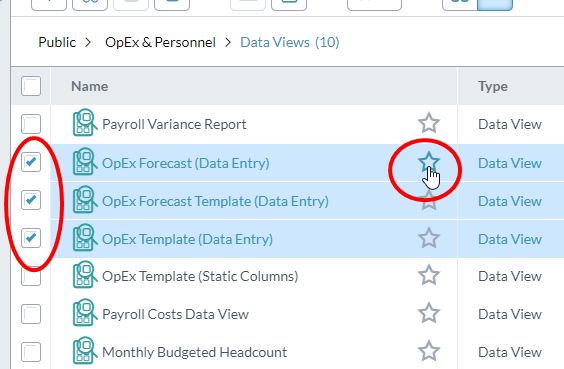Screen dimensions: 564x369
Task: Check the Payroll Costs Data View checkbox
Action: (31, 314)
